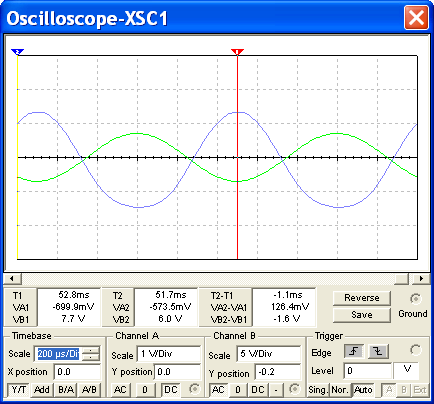Click the Reverse button
Image resolution: width=434 pixels, height=404 pixels.
coord(362,298)
